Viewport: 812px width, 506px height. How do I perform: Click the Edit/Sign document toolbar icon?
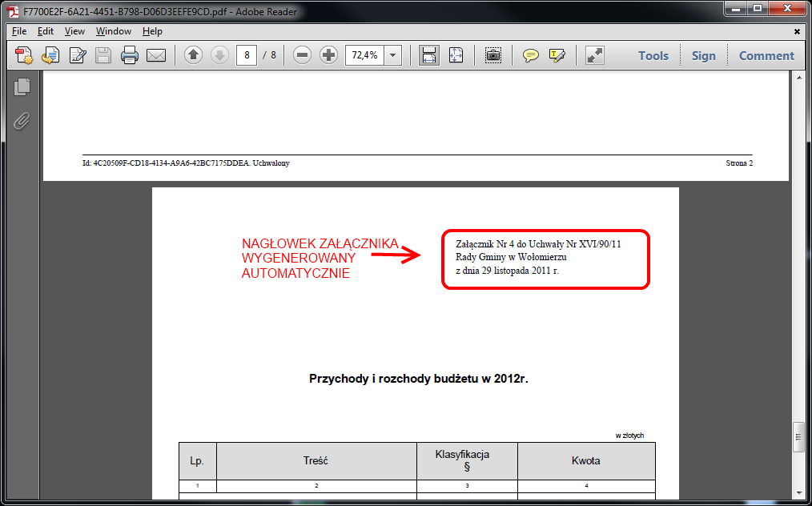point(78,55)
